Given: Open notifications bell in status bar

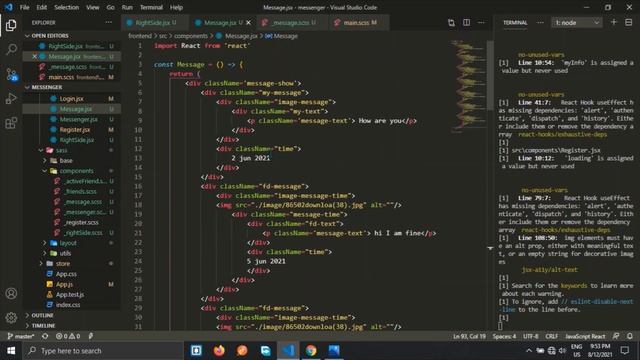Looking at the screenshot, I should pyautogui.click(x=630, y=336).
